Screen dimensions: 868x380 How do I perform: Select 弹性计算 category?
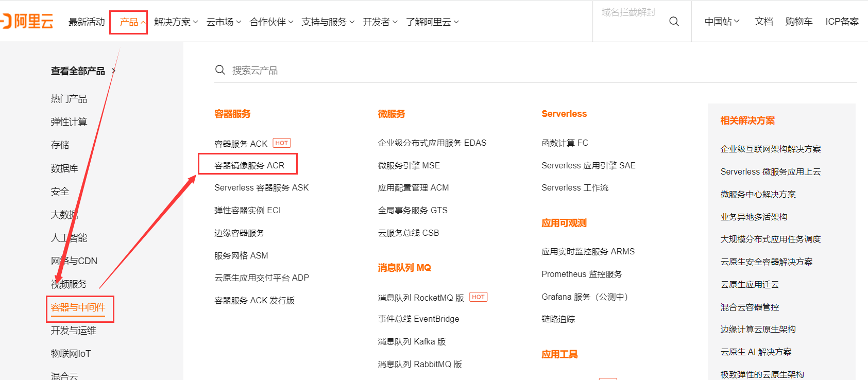[x=69, y=122]
